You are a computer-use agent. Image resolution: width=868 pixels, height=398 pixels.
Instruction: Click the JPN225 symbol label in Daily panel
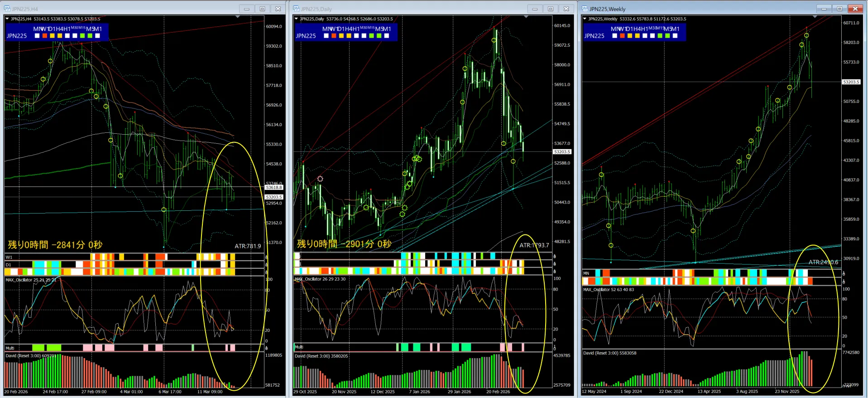(306, 36)
